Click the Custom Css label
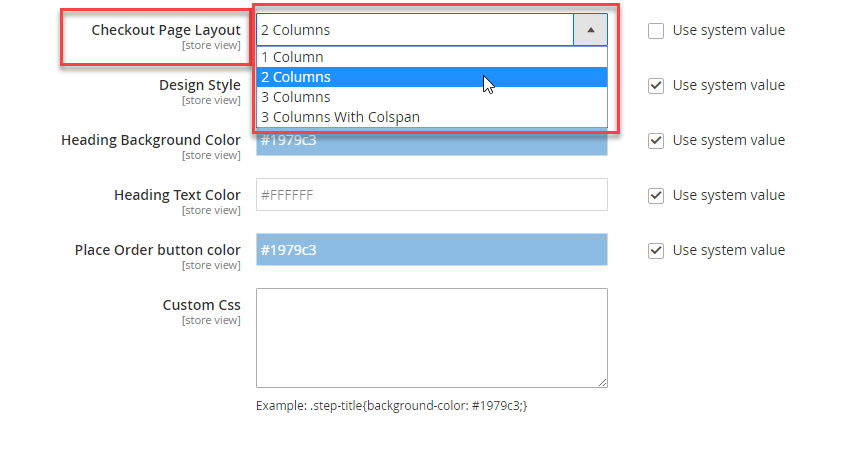This screenshot has width=863, height=453. [201, 305]
